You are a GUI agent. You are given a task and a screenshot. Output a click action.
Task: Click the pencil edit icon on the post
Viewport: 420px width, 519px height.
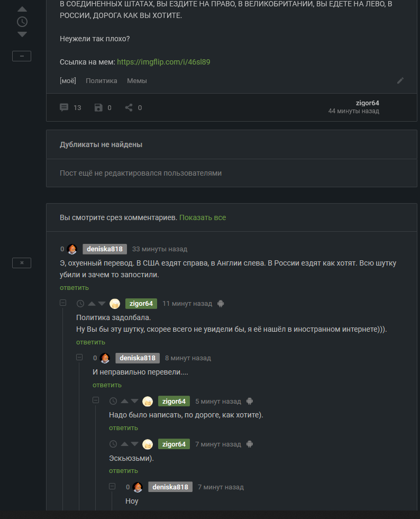tap(400, 80)
